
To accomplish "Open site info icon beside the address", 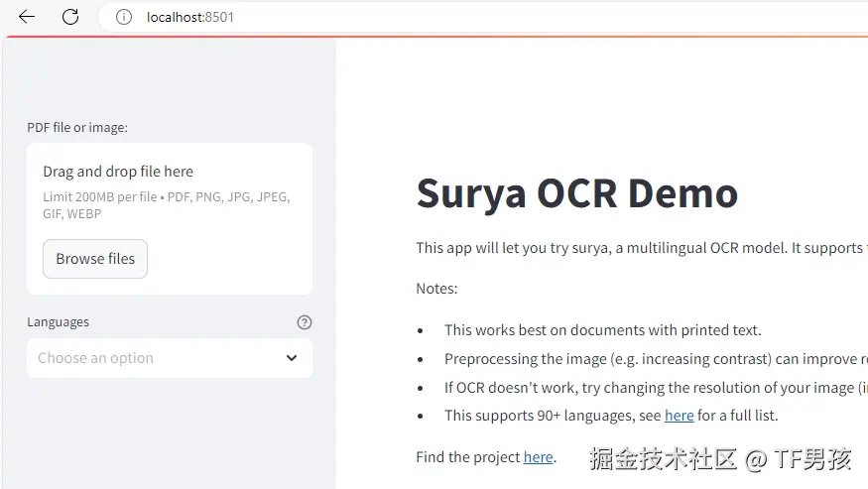I will pos(123,17).
